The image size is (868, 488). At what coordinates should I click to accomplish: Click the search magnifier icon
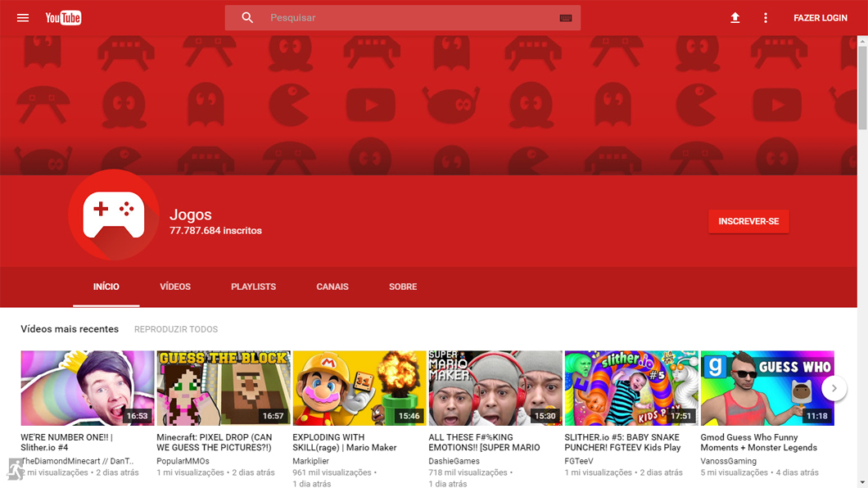pos(247,18)
